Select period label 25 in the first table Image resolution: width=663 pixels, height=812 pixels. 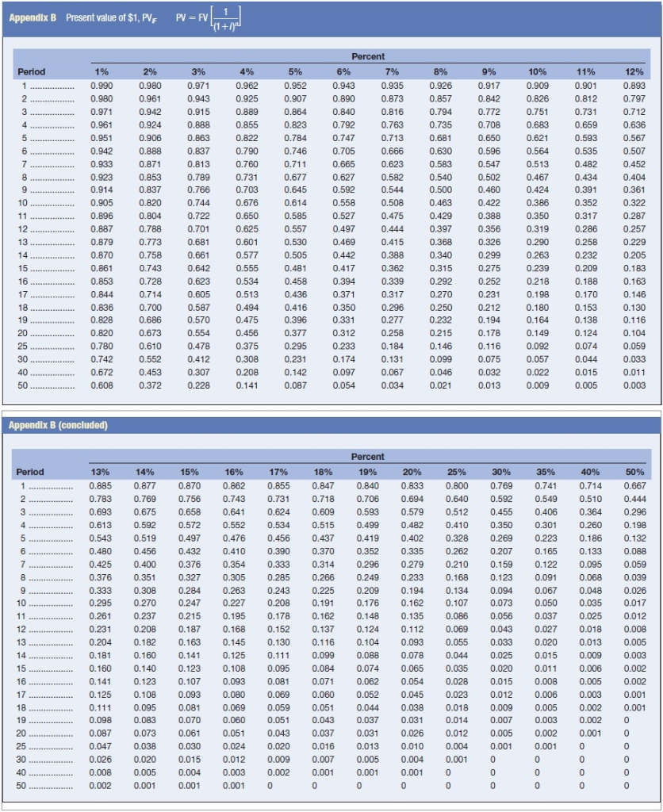(23, 347)
